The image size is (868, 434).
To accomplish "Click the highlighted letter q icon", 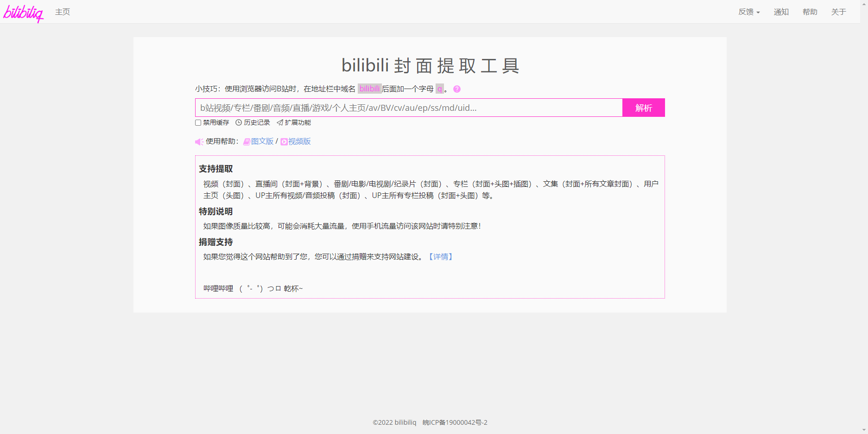I will click(x=439, y=89).
